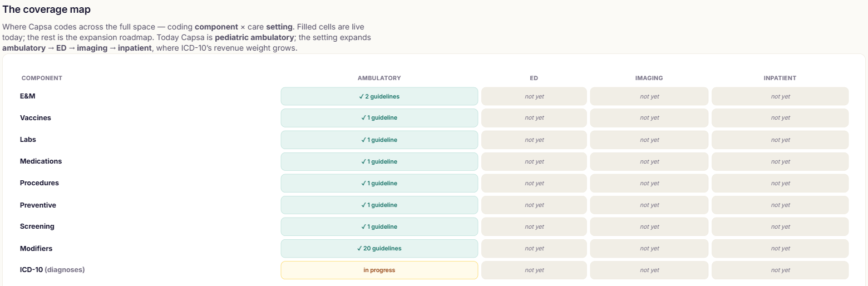Select the Screening row label
Image resolution: width=868 pixels, height=286 pixels.
tap(37, 226)
